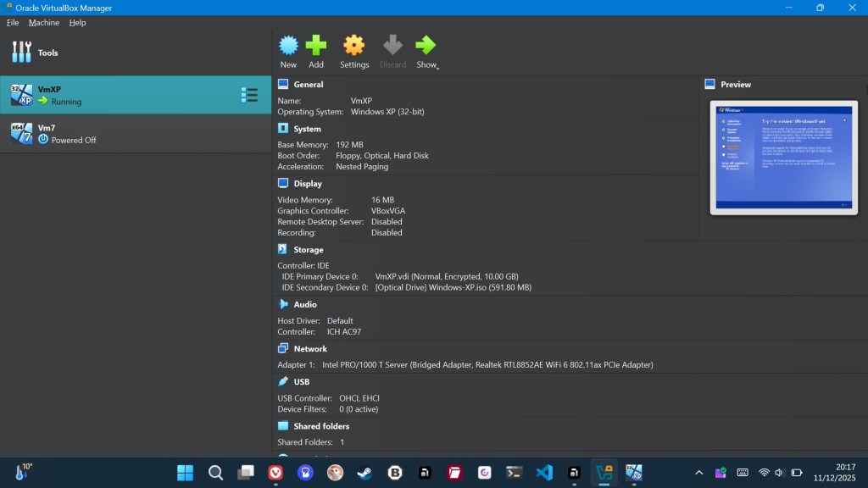Open taskbar Search
868x488 pixels.
tap(215, 473)
